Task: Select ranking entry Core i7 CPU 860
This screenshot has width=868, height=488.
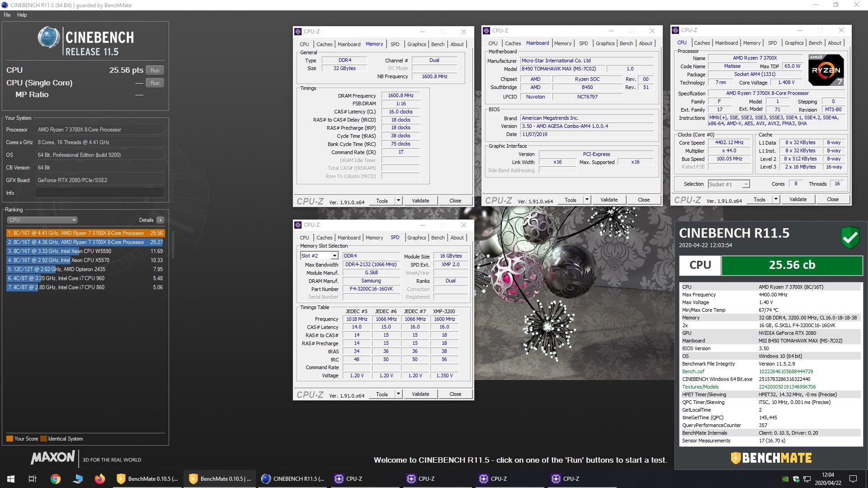Action: coord(85,287)
